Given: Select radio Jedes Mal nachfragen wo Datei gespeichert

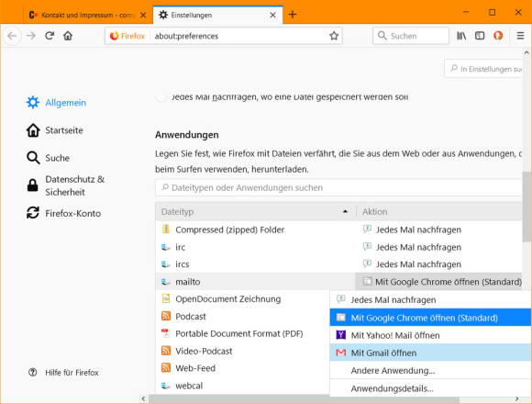Looking at the screenshot, I should click(x=161, y=96).
